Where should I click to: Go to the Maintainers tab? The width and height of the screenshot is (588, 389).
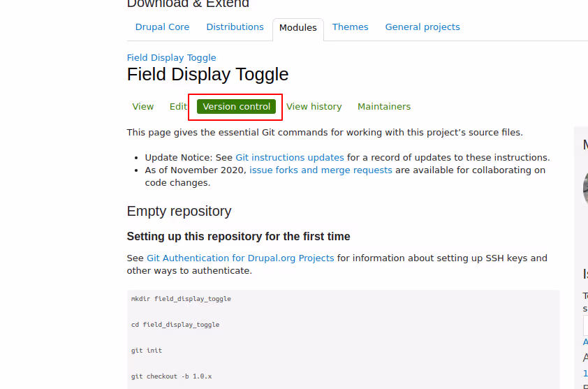point(384,107)
